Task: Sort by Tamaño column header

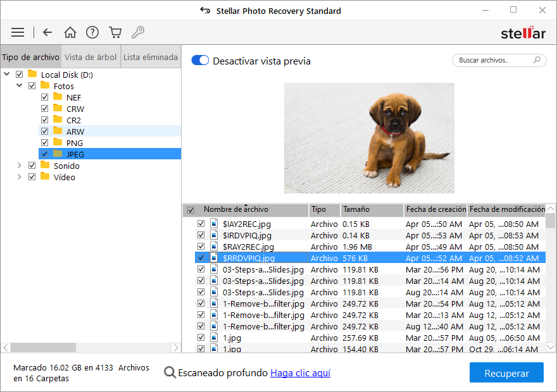Action: (372, 210)
